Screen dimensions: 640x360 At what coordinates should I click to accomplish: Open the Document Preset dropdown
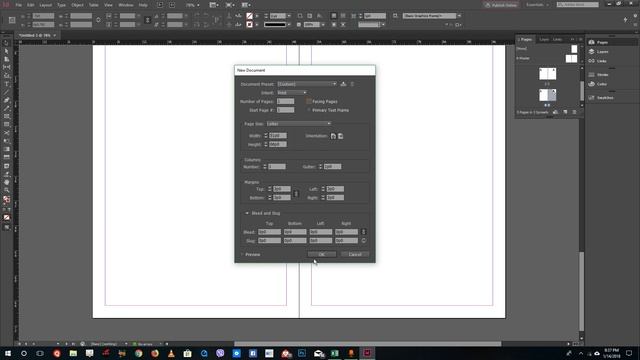(307, 84)
